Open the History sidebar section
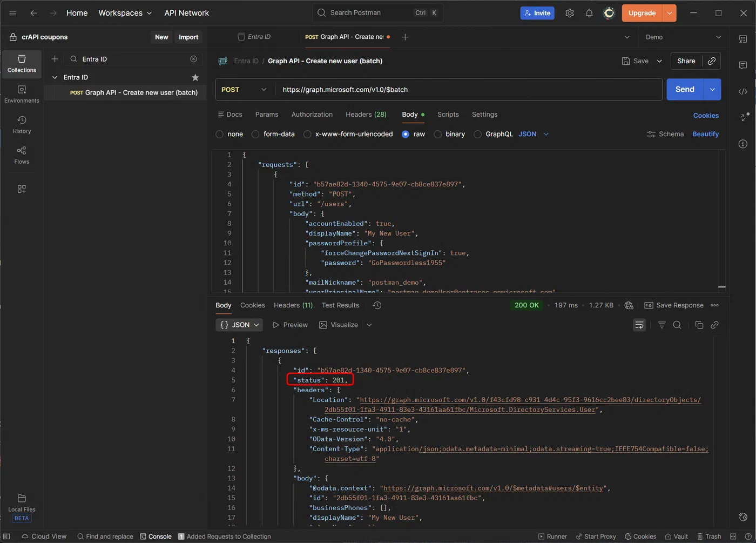This screenshot has height=543, width=756. pos(22,124)
